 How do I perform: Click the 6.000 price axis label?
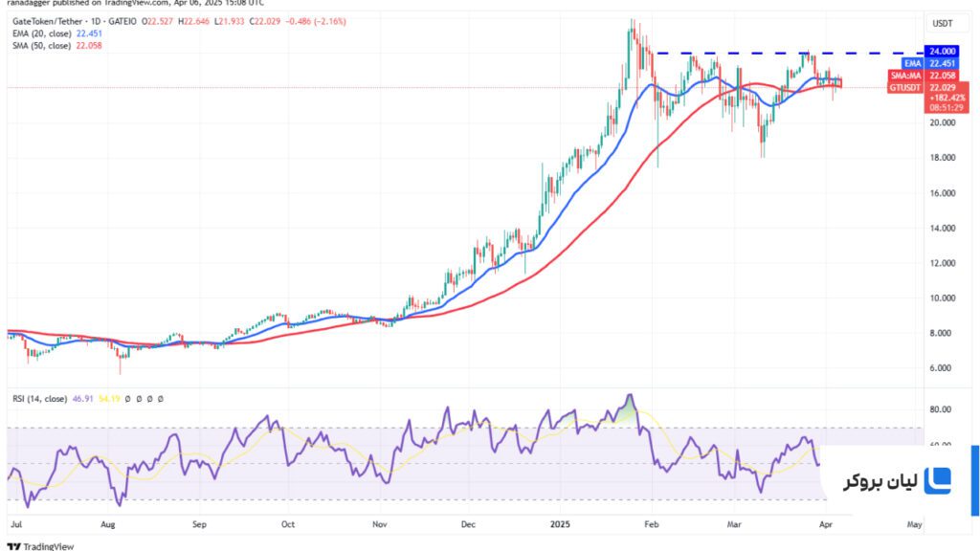pos(943,368)
